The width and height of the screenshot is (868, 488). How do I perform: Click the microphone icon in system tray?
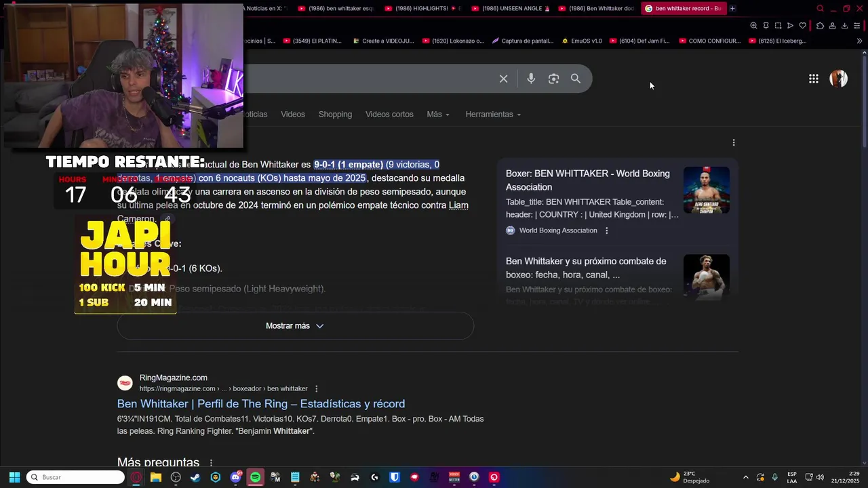coord(774,477)
